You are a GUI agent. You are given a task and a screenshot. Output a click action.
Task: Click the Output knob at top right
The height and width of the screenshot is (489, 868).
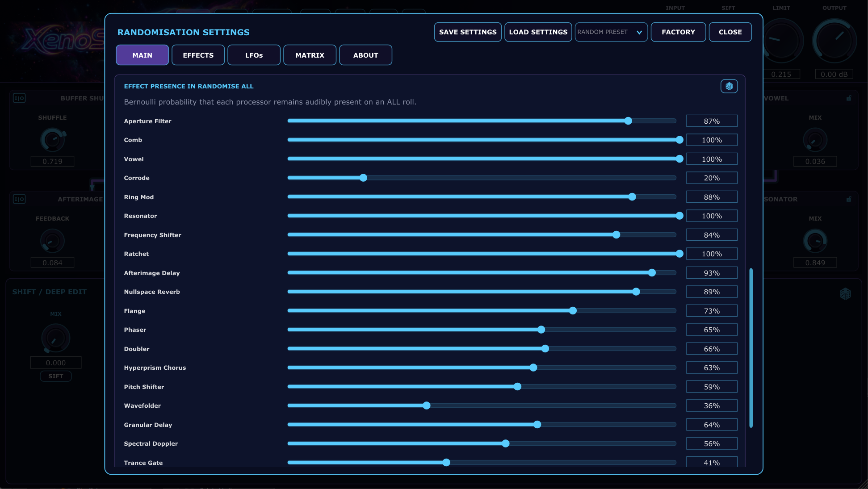(834, 41)
